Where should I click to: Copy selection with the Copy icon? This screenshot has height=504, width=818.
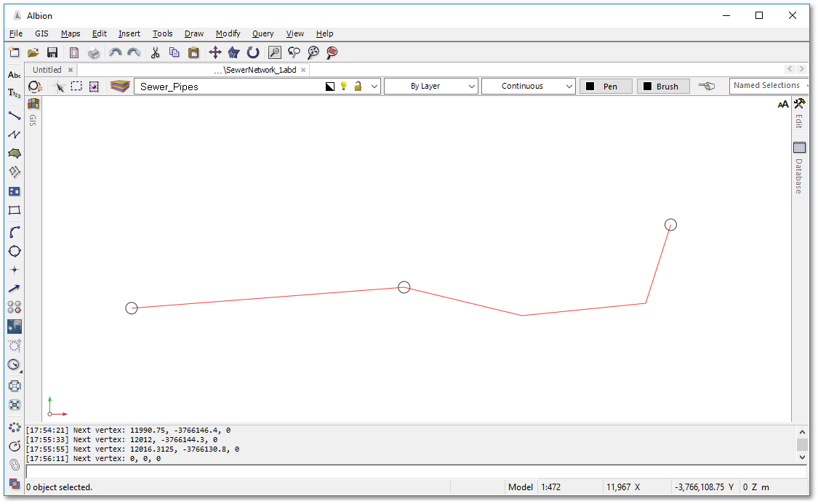pyautogui.click(x=175, y=52)
